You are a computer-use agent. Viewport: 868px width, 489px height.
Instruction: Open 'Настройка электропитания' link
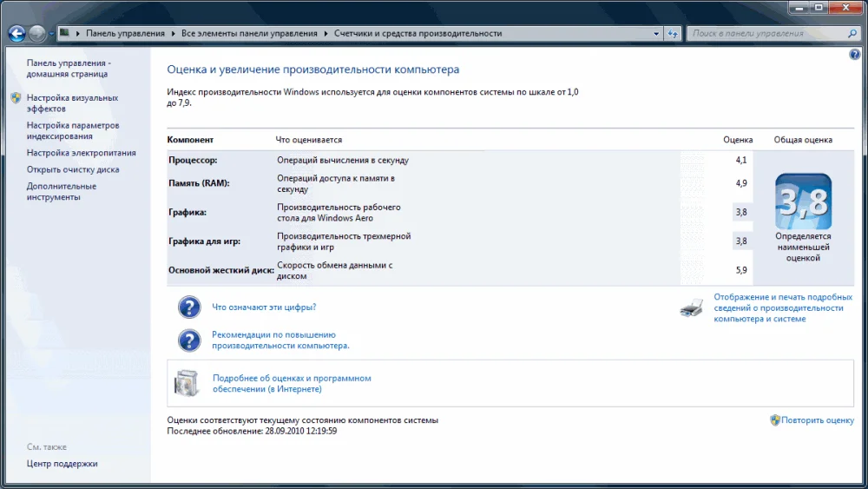coord(82,153)
